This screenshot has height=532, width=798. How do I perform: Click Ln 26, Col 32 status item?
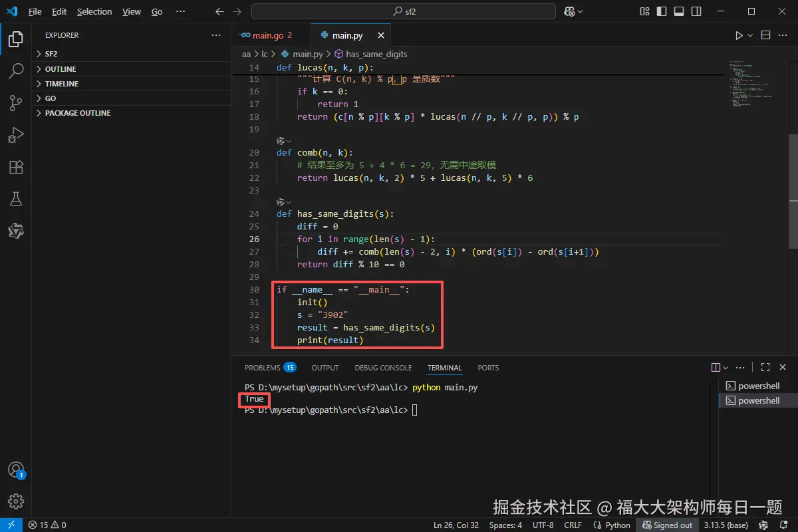(456, 525)
